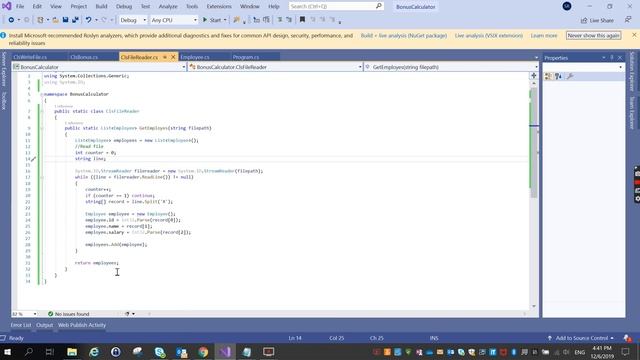Open the Output tab
This screenshot has width=640, height=360.
point(44,325)
